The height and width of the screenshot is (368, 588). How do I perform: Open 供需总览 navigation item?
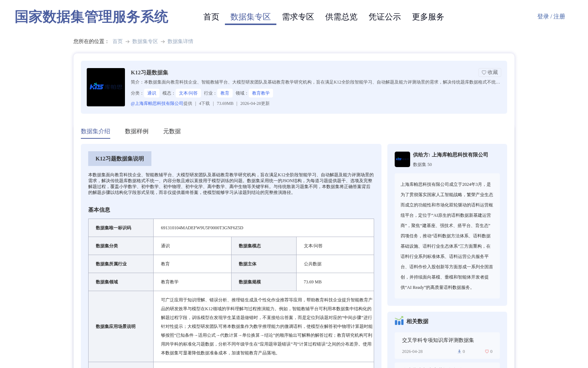tap(341, 17)
